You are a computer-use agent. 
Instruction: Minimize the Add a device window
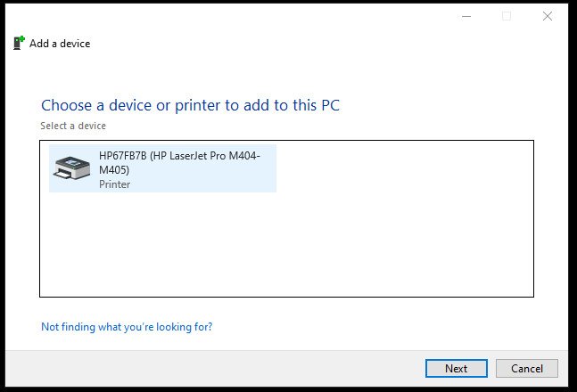pos(466,16)
